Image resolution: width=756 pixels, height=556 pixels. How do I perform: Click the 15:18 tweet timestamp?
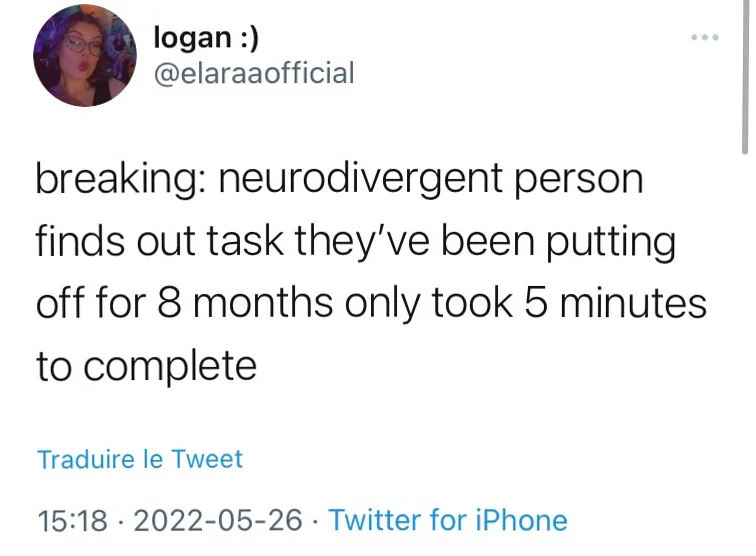(x=72, y=521)
